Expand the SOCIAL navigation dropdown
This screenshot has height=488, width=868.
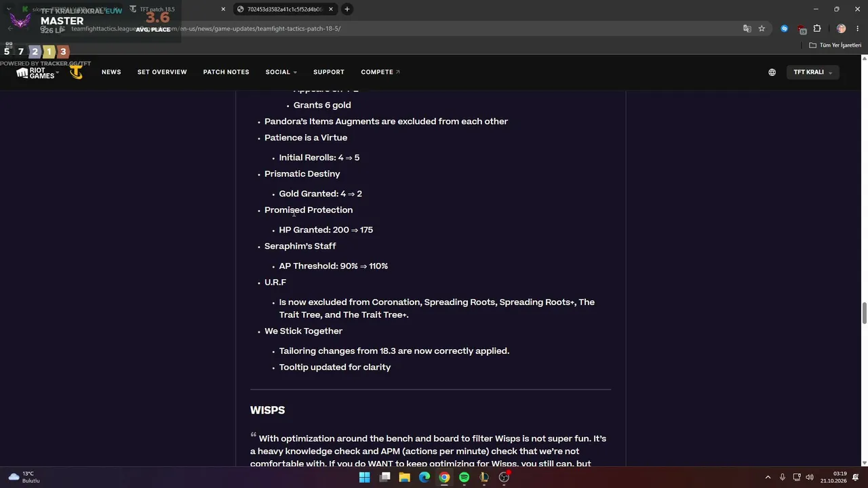click(281, 72)
